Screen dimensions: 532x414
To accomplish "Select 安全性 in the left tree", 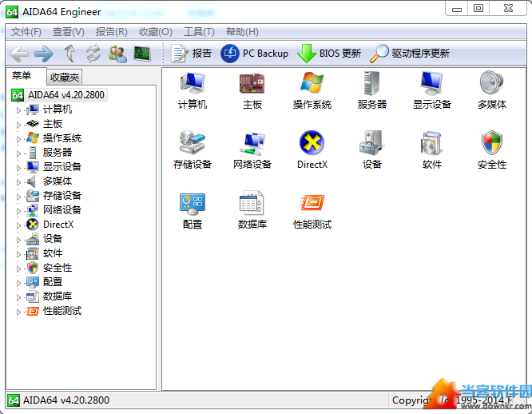I will pyautogui.click(x=58, y=268).
